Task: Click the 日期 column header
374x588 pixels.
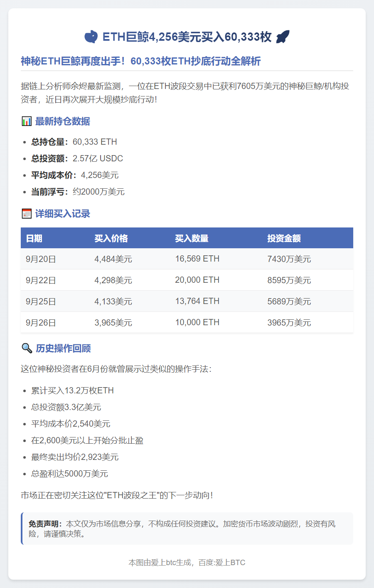Action: [x=34, y=238]
